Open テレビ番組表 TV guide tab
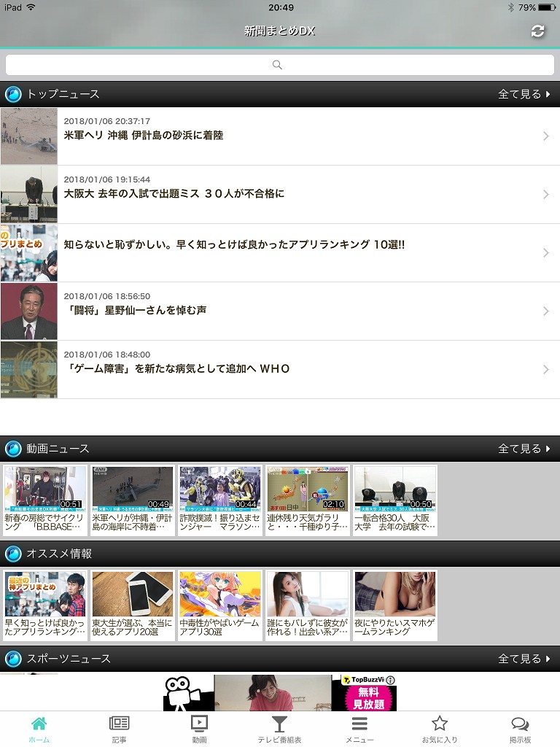 tap(279, 728)
